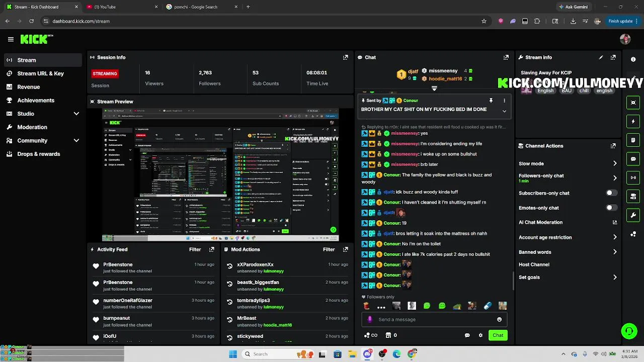This screenshot has height=362, width=644.
Task: Open Slow mode options chevron
Action: [615, 163]
